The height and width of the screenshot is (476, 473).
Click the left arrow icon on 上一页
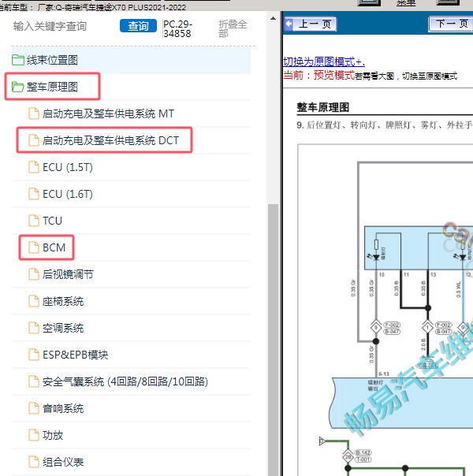point(289,24)
